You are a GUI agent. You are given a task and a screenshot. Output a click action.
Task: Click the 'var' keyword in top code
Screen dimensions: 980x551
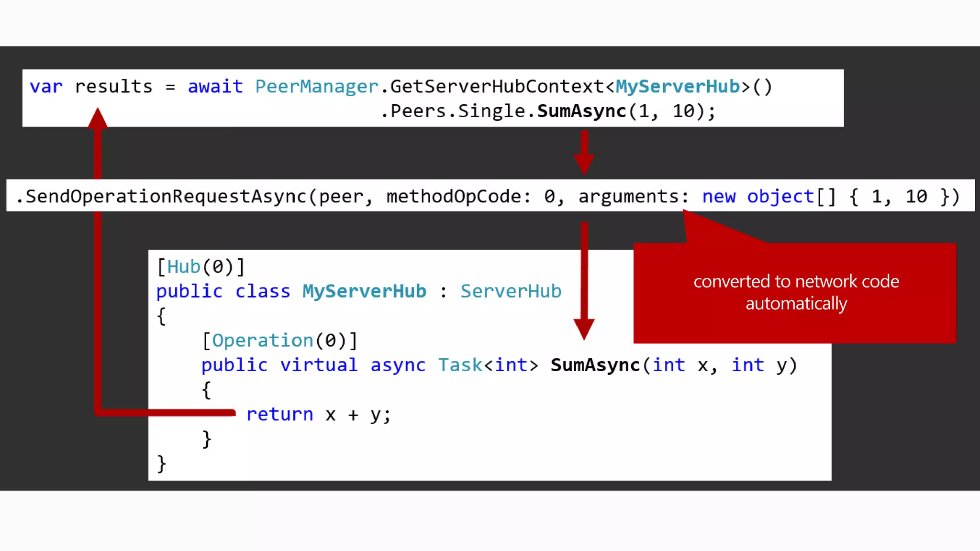tap(46, 87)
